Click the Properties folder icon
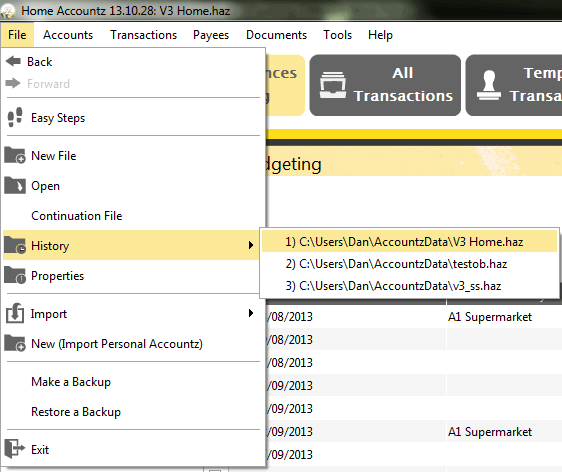Viewport: 562px width, 472px height. pos(15,275)
